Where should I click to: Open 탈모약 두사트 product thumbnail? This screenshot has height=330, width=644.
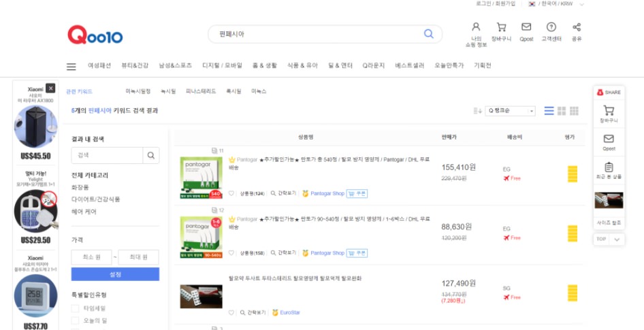[202, 297]
